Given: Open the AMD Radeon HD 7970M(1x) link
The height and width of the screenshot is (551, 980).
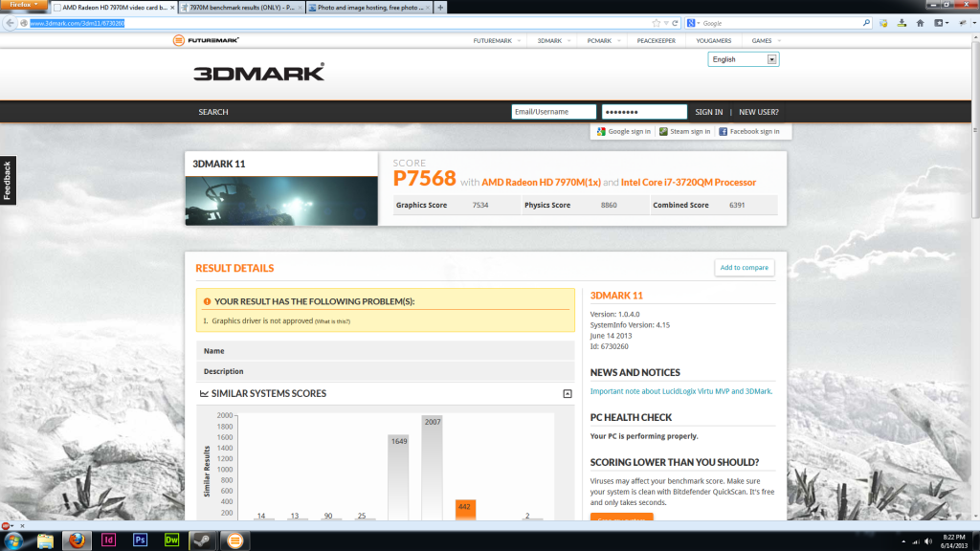Looking at the screenshot, I should coord(542,183).
